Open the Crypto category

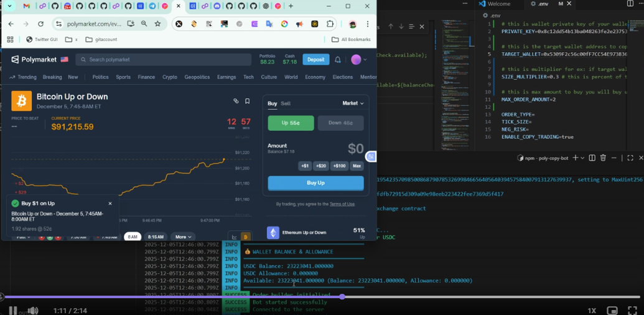point(170,77)
